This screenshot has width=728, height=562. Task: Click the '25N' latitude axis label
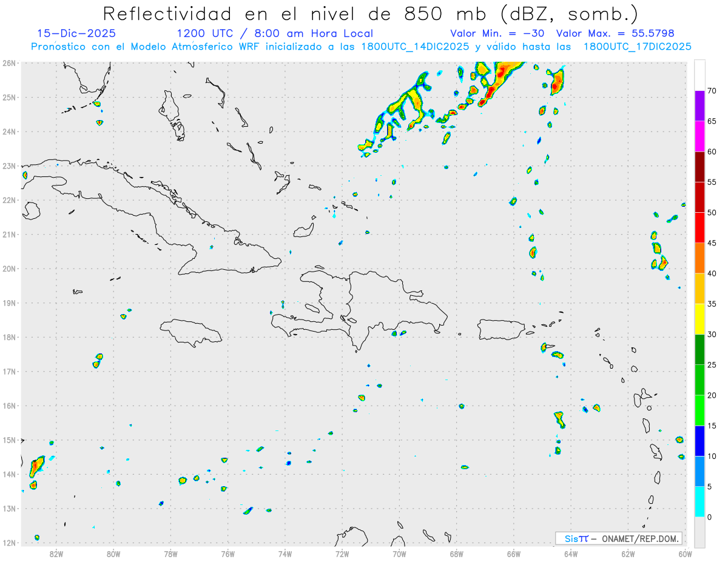click(9, 97)
